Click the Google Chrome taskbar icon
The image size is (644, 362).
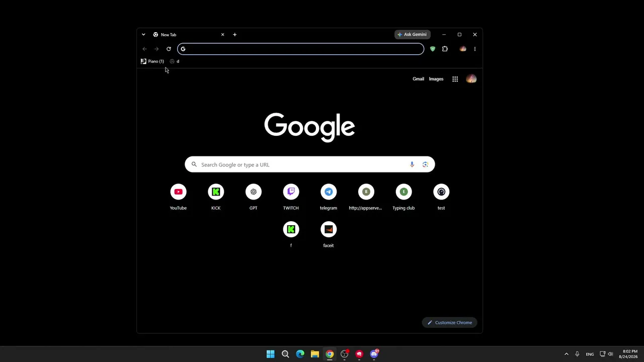330,354
